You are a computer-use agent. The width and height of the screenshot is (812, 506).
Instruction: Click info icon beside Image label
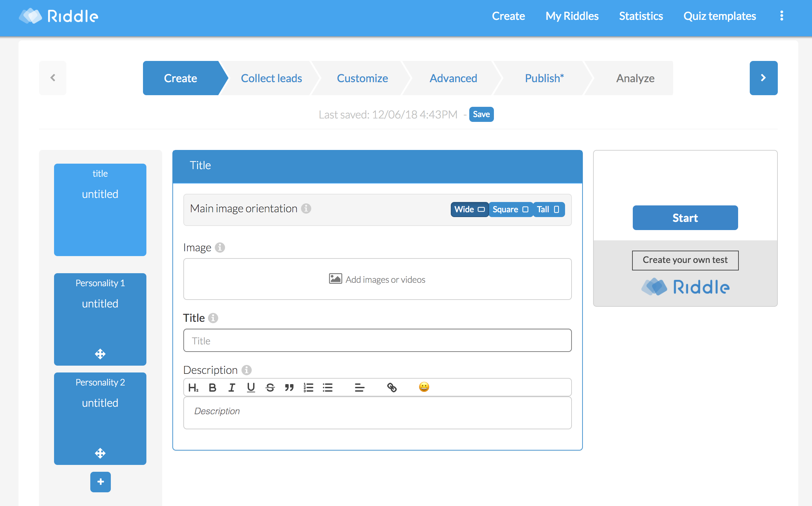coord(220,247)
